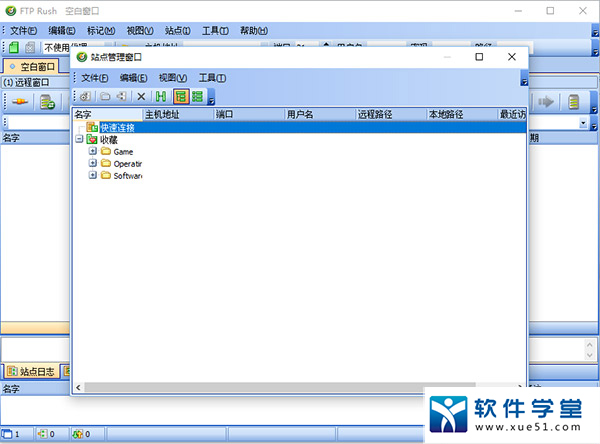Click the connect plug icon in the remote window toolbar
Screen dimensions: 600x444
(x=20, y=102)
